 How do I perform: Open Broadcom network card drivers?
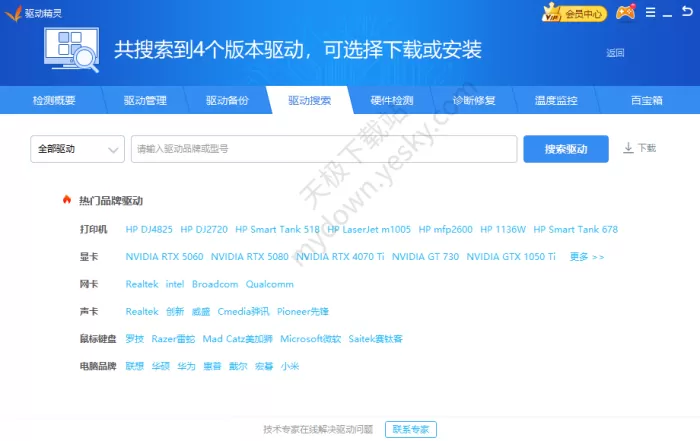[x=215, y=284]
